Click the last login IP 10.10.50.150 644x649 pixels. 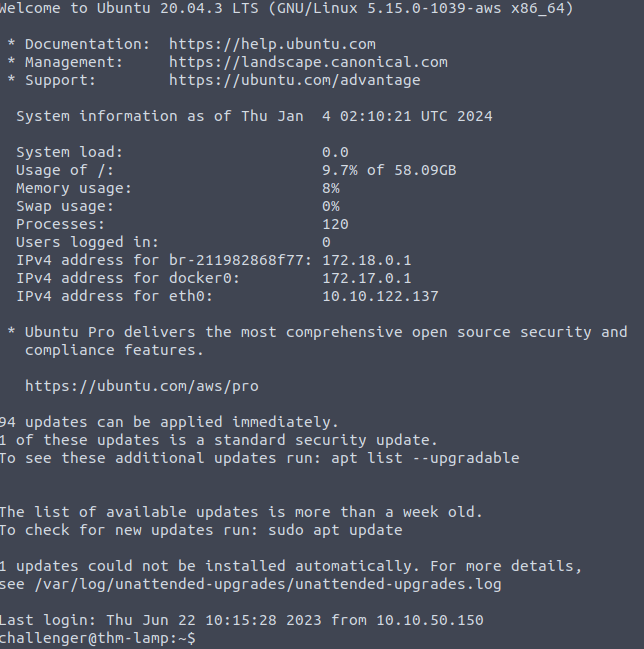[430, 620]
